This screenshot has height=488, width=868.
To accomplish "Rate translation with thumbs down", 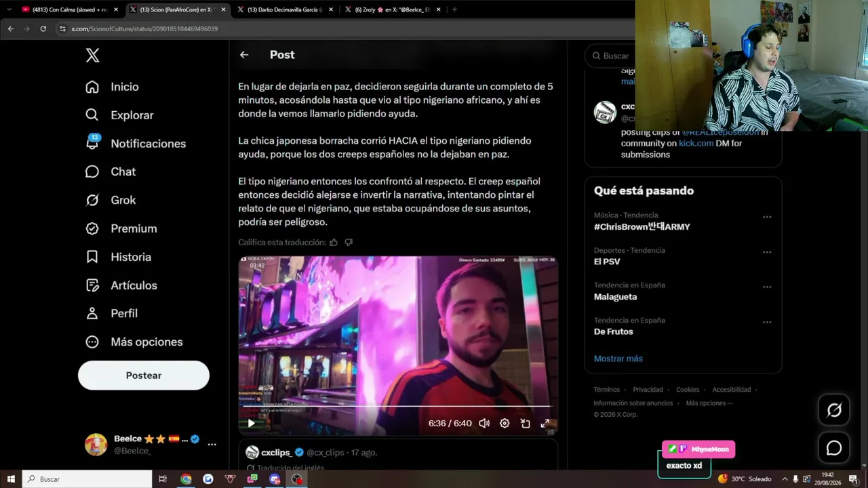I will 349,242.
